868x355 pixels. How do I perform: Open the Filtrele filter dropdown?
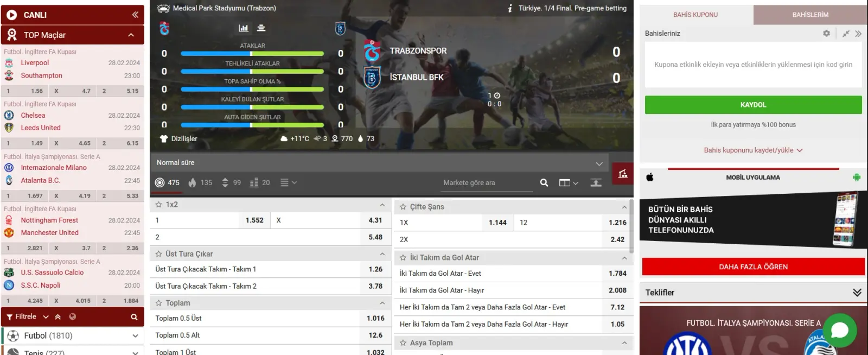[46, 317]
